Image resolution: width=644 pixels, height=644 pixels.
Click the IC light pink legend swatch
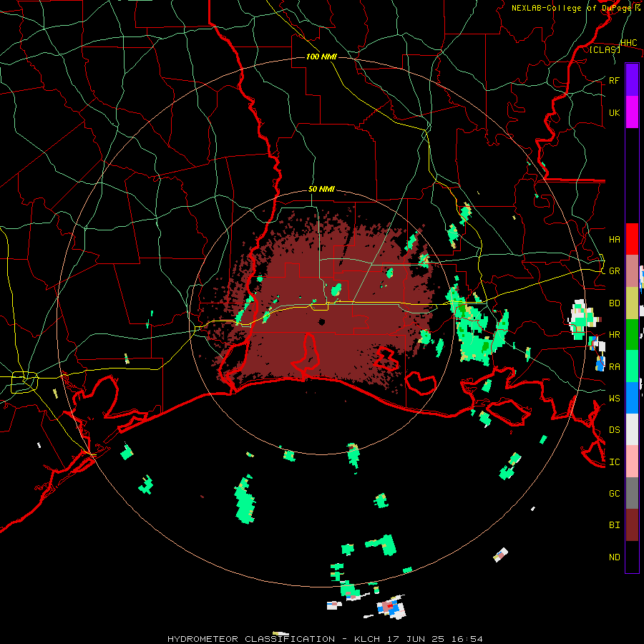(632, 462)
